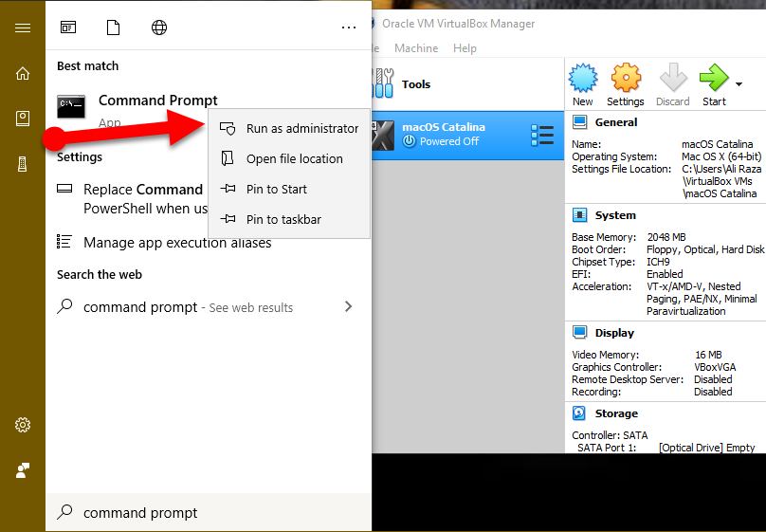Choose Run as administrator

[301, 128]
